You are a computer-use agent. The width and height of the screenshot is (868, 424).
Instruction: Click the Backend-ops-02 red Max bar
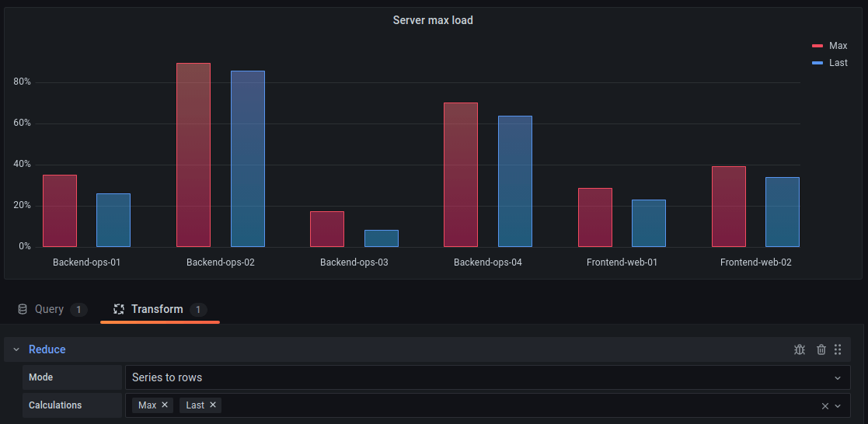(193, 155)
